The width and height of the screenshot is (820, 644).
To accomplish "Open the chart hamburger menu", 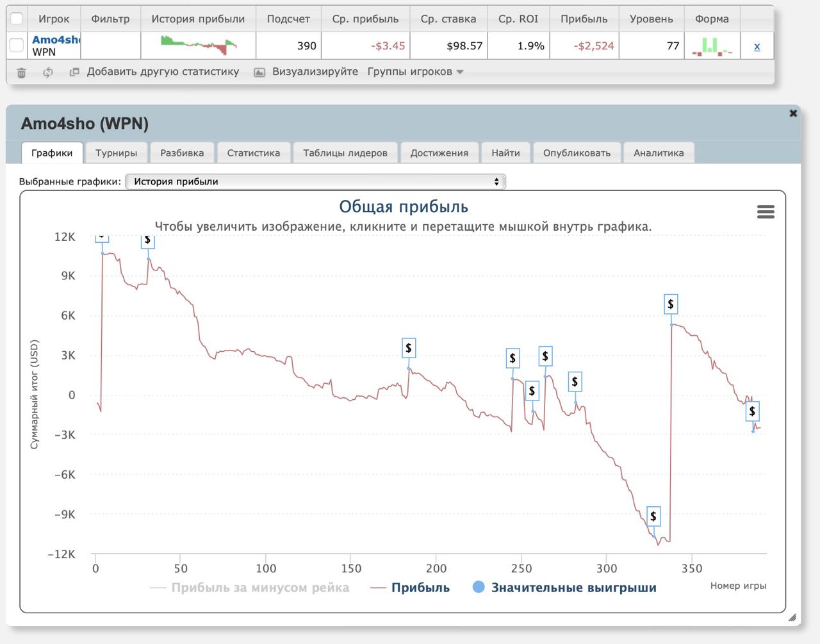I will click(x=766, y=212).
